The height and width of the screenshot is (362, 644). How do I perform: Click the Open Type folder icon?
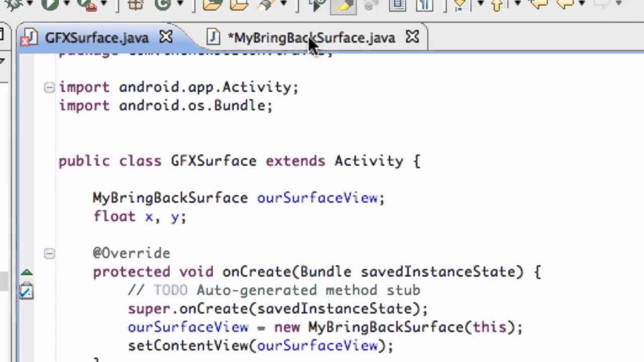click(x=212, y=5)
